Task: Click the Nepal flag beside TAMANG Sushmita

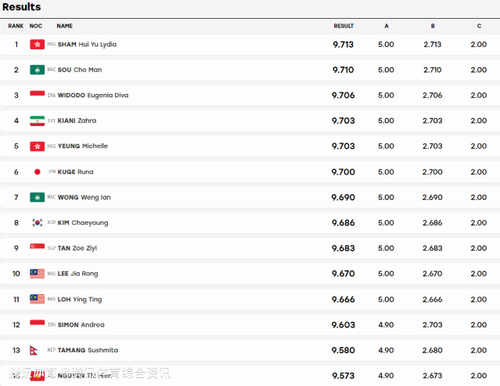Action: [x=34, y=350]
